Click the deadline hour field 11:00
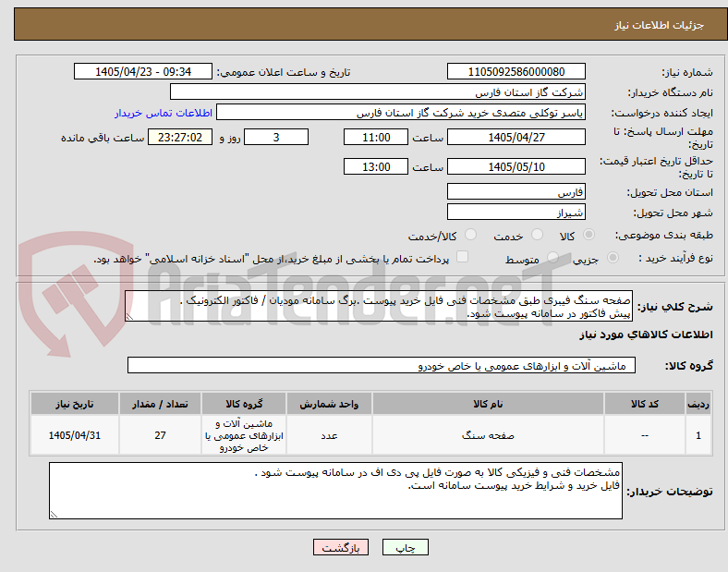This screenshot has width=728, height=572. (x=376, y=137)
